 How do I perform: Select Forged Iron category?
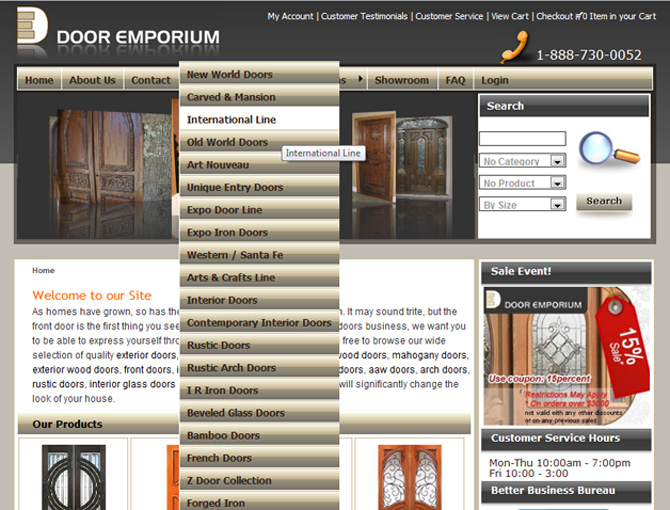[x=259, y=501]
